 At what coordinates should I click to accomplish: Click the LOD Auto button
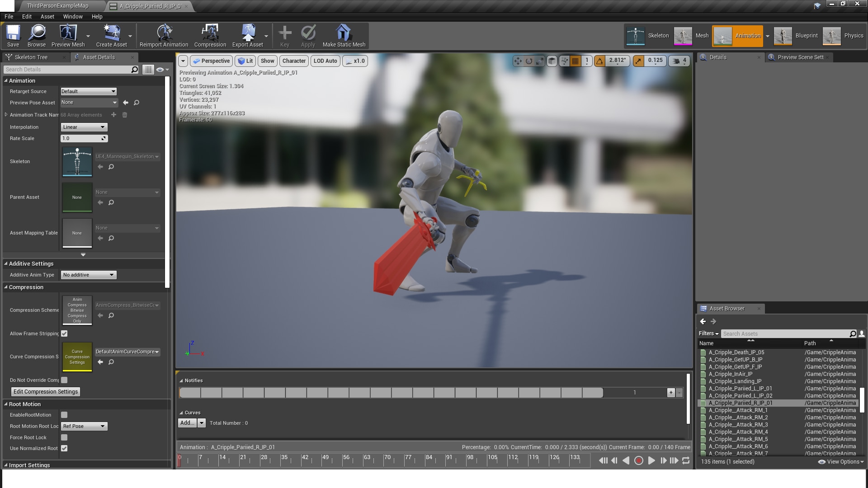(x=325, y=61)
